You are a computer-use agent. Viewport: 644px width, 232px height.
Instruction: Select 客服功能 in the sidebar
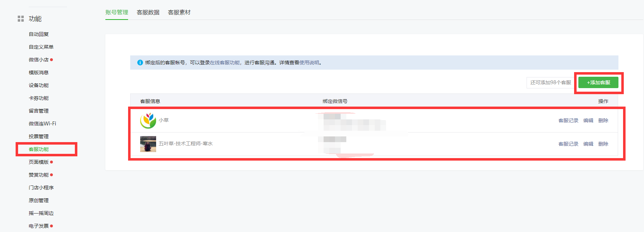click(39, 149)
